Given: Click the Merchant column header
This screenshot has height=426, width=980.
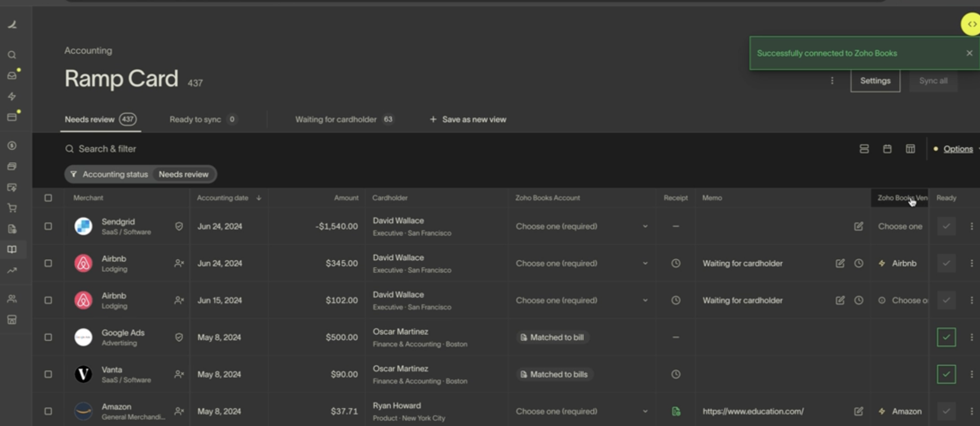Looking at the screenshot, I should coord(88,198).
